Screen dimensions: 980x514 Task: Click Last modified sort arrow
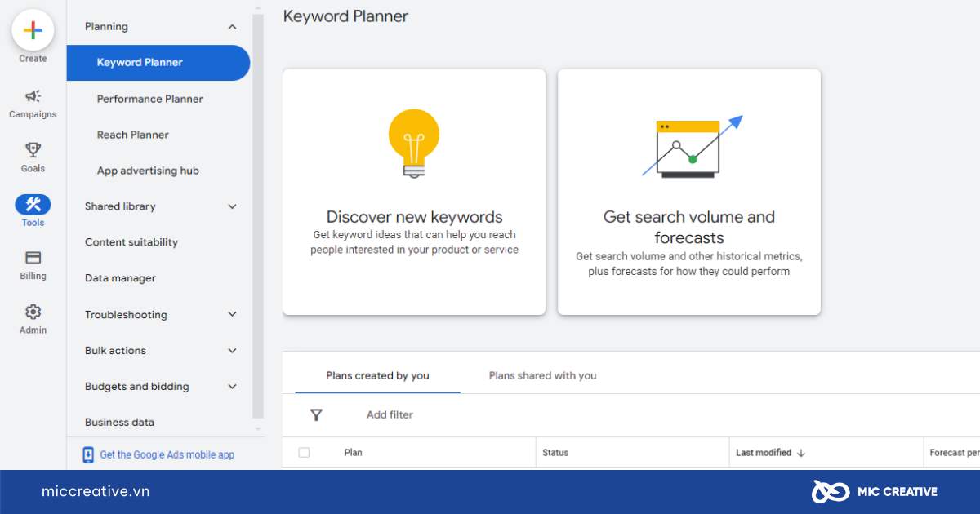(801, 453)
